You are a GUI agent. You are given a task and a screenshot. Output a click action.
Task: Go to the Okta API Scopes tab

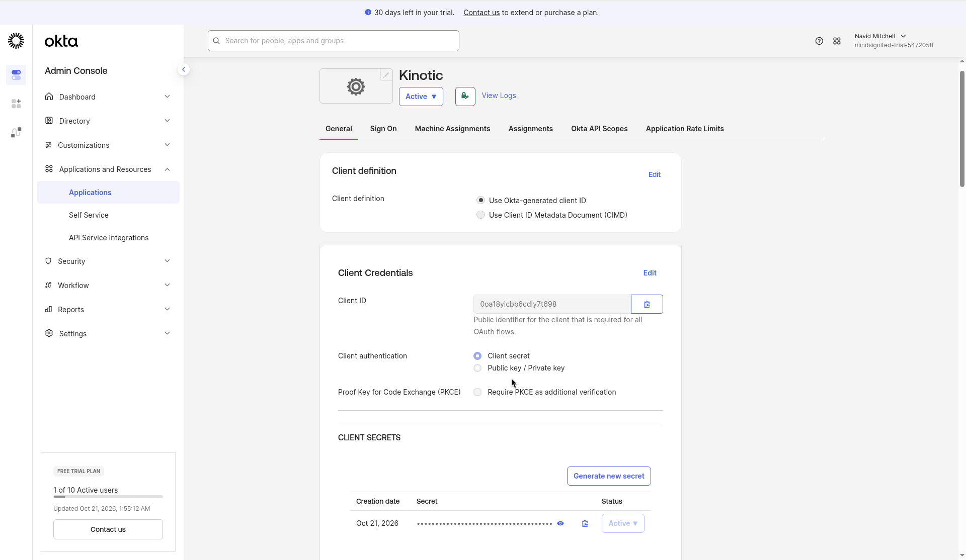click(599, 129)
